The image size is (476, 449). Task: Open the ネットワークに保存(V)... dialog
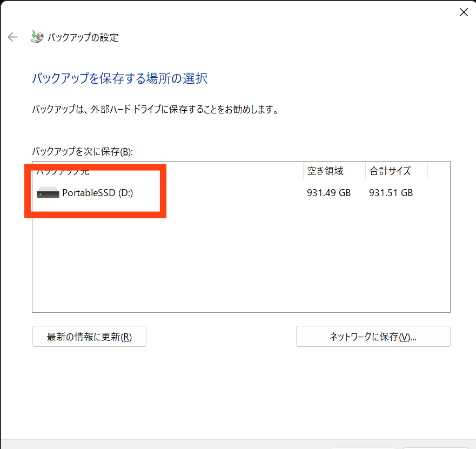point(373,337)
